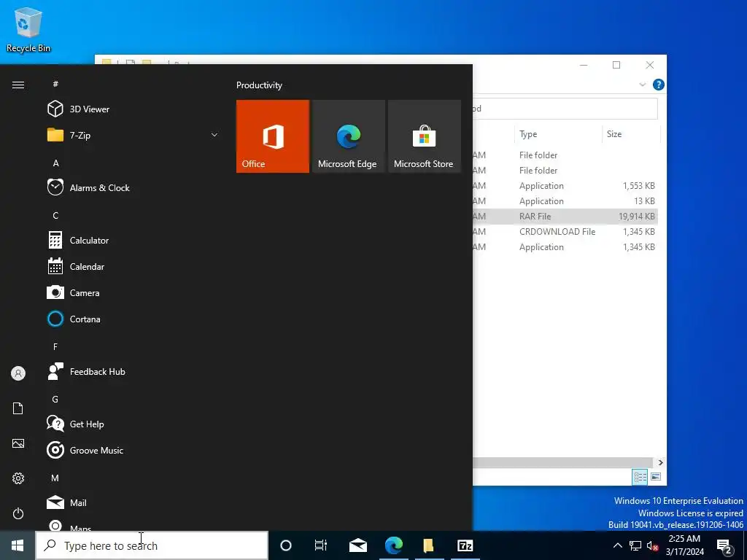747x560 pixels.
Task: Show hidden tray icons chevron
Action: click(617, 545)
